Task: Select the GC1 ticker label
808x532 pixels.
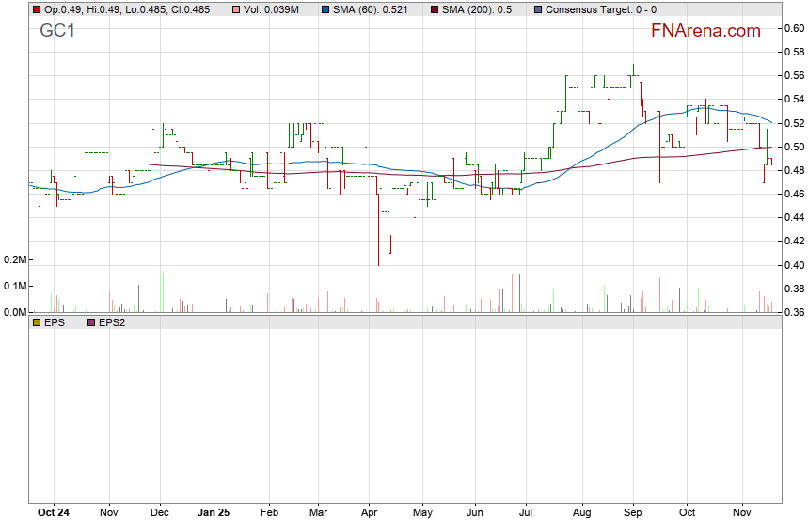Action: pos(57,31)
